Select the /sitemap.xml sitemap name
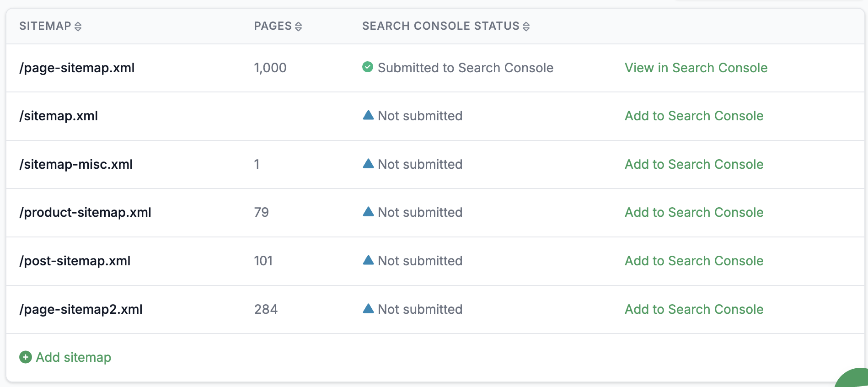 pos(59,116)
